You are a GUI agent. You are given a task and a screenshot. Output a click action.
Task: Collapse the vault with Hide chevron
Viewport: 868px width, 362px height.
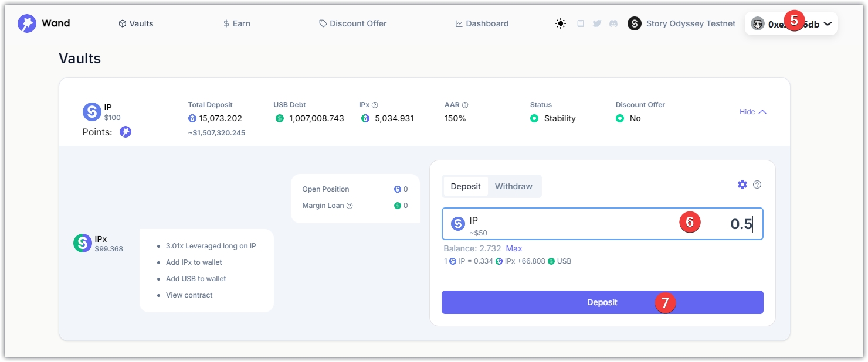click(x=753, y=112)
